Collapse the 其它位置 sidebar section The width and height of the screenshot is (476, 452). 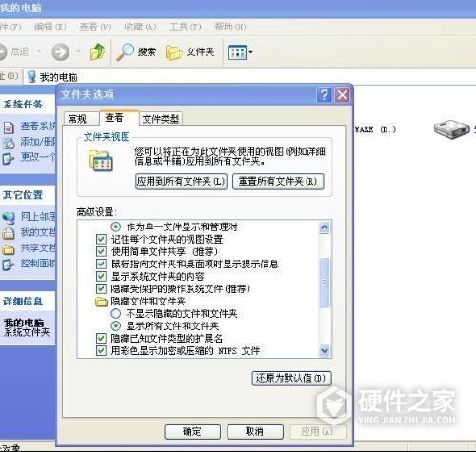click(28, 194)
